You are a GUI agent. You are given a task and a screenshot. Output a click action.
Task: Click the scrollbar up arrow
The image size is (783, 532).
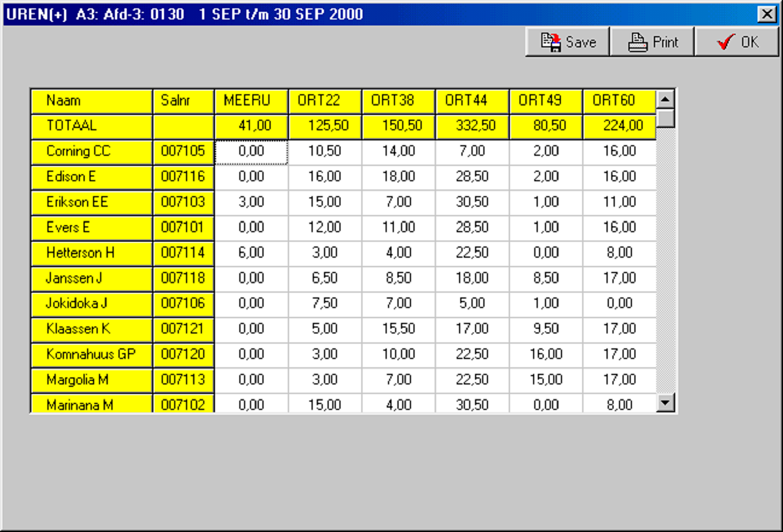tap(666, 100)
